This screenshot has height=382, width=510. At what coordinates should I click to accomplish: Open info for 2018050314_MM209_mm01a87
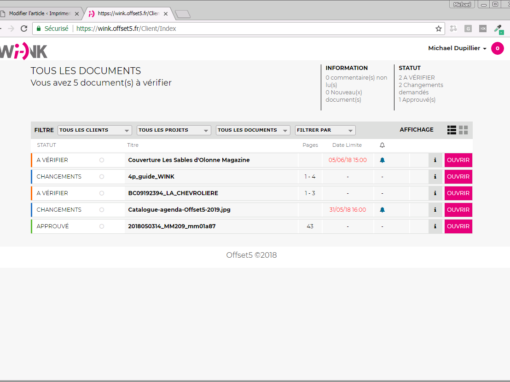(x=435, y=226)
